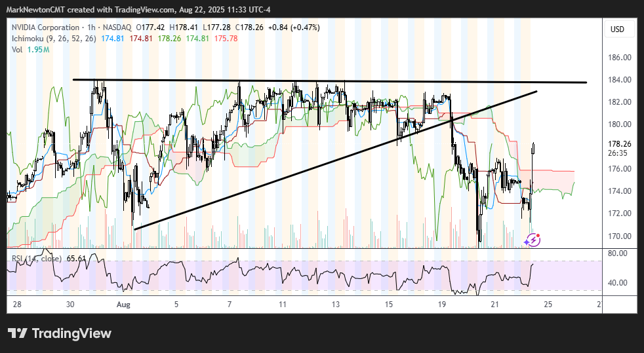Click the purple lightning event icon
Image resolution: width=644 pixels, height=353 pixels.
coord(533,240)
